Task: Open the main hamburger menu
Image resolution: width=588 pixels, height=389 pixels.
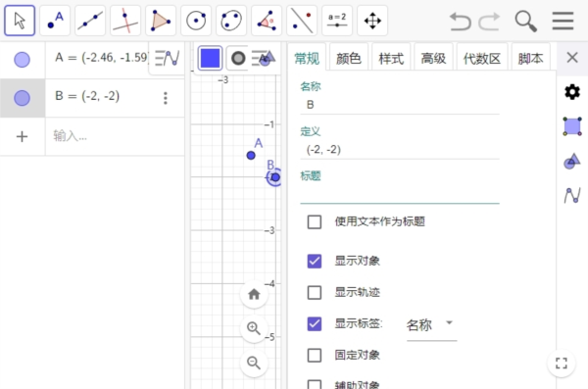Action: tap(563, 21)
